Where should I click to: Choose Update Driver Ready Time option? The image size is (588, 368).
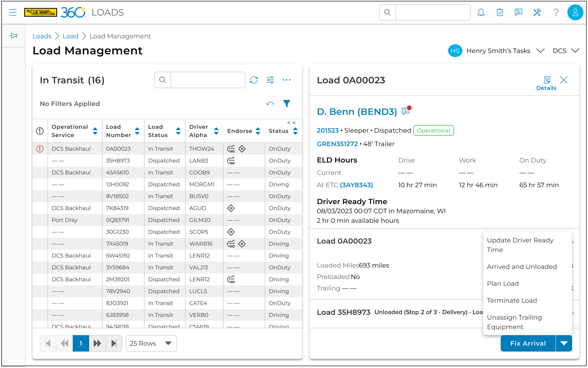(520, 245)
